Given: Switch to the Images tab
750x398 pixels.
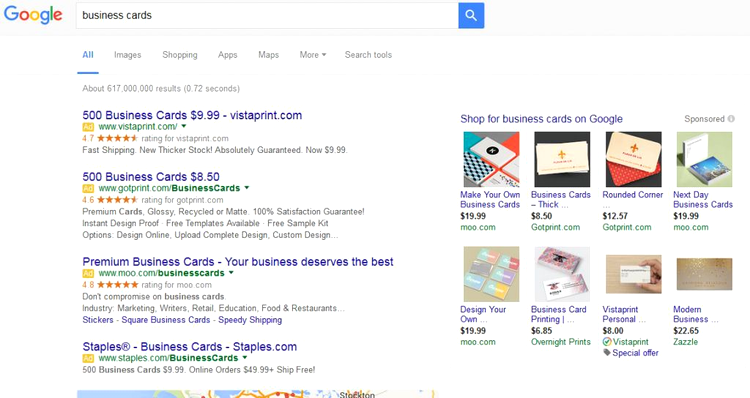Looking at the screenshot, I should tap(128, 55).
